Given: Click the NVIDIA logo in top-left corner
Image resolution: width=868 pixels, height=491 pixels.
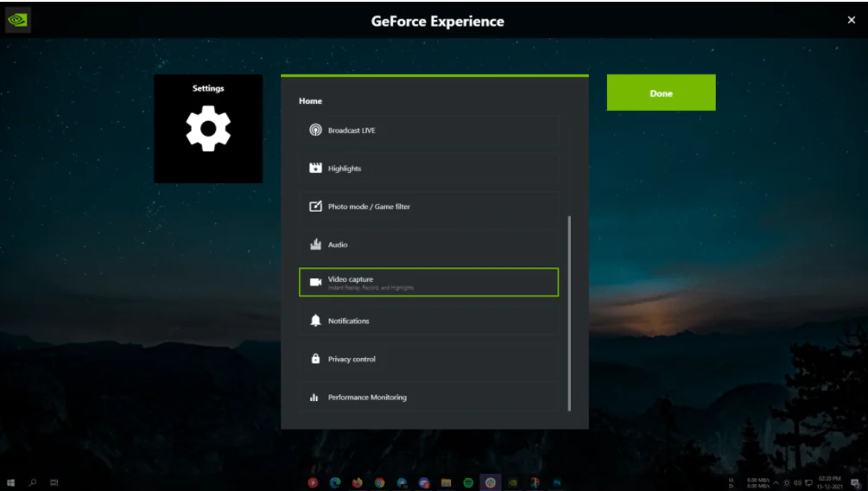Looking at the screenshot, I should point(18,20).
